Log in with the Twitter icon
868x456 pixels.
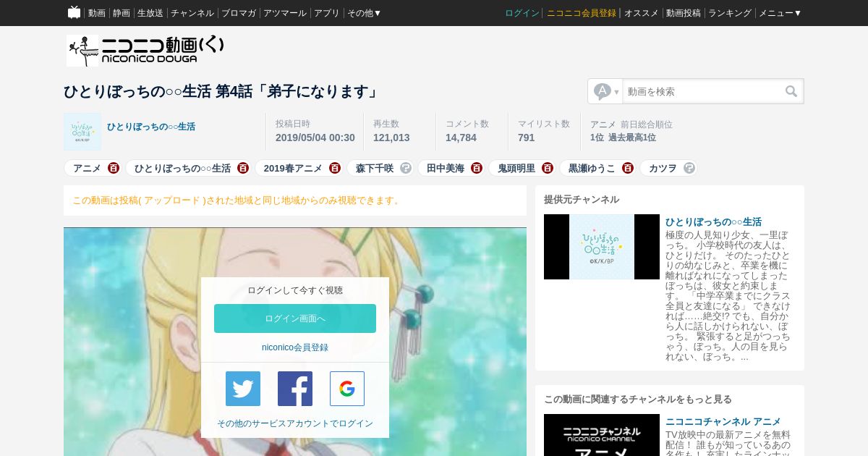coord(243,389)
